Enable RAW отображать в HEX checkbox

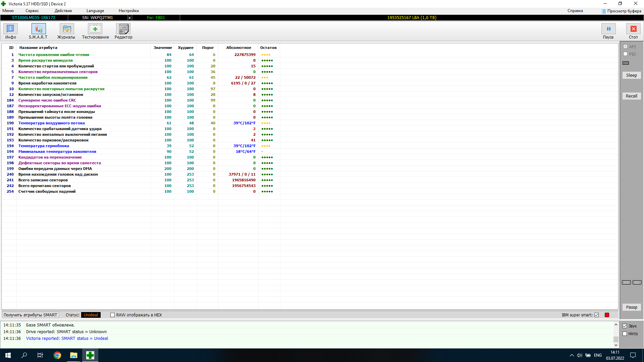coord(113,315)
